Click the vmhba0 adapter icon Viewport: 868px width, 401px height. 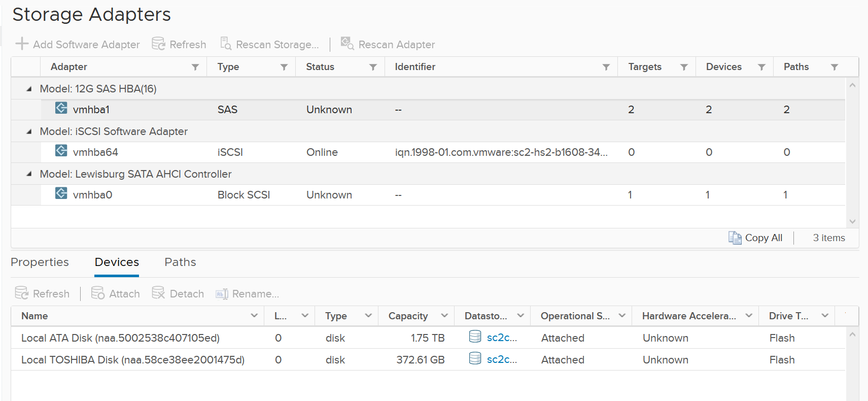[x=61, y=193]
